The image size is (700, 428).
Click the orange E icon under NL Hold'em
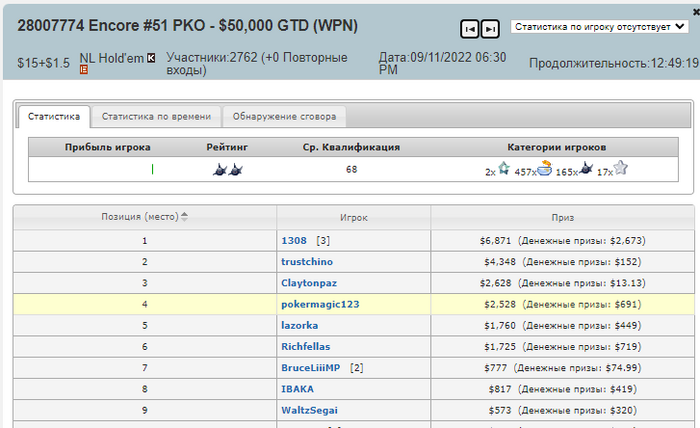click(83, 70)
